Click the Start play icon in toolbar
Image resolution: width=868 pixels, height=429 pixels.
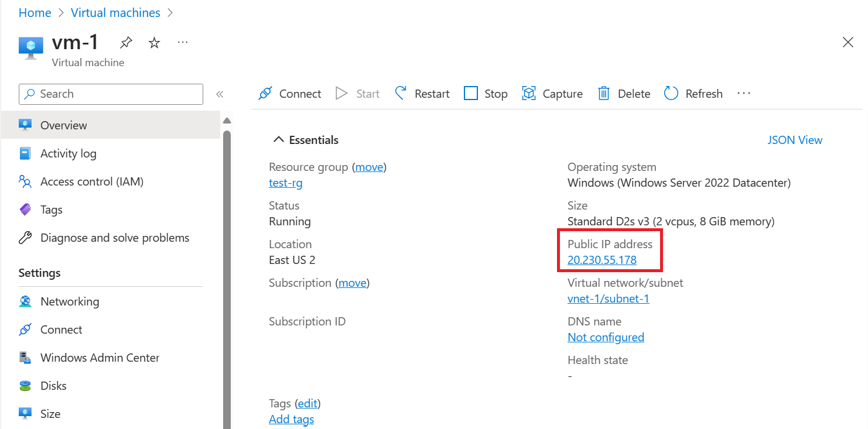(341, 94)
